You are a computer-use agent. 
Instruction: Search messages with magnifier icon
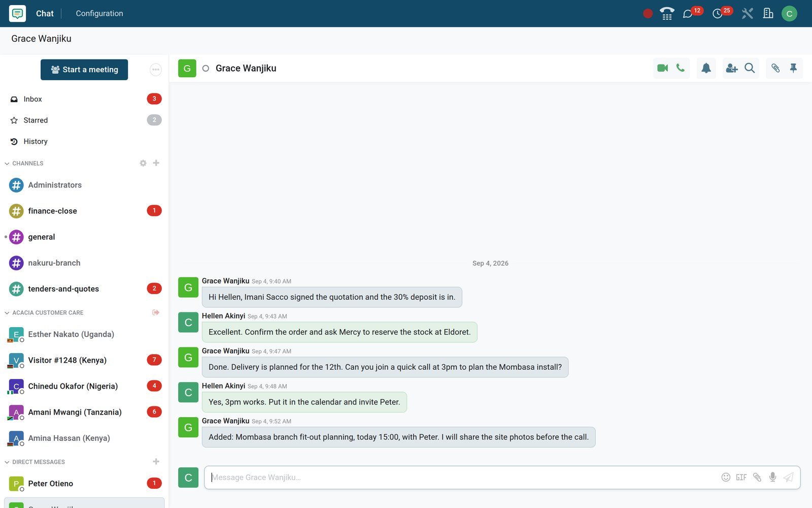[750, 68]
